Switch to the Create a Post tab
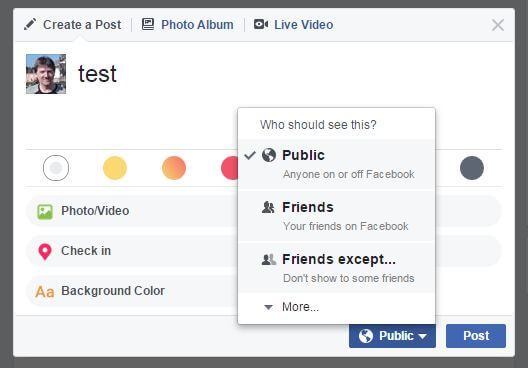The width and height of the screenshot is (528, 368). (72, 25)
